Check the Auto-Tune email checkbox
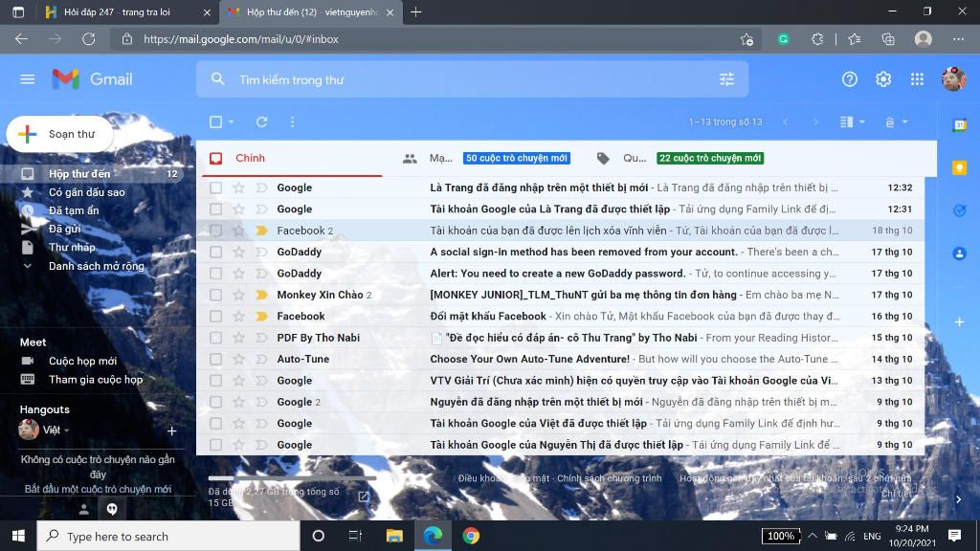980x551 pixels. (215, 360)
